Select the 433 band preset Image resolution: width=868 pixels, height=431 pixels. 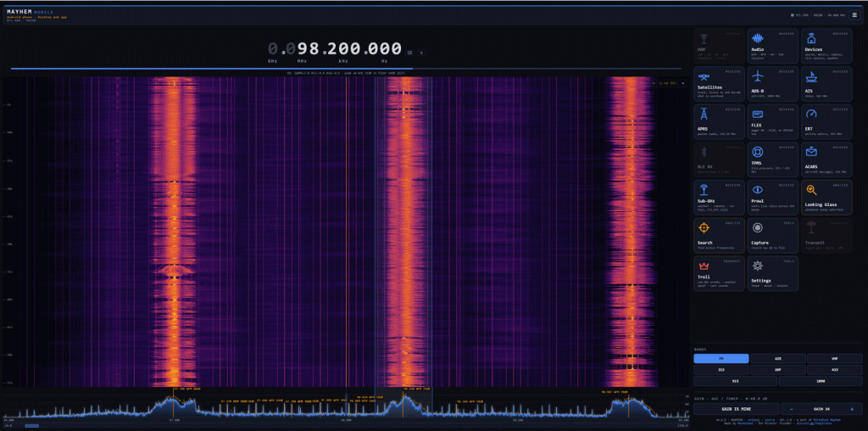point(835,370)
